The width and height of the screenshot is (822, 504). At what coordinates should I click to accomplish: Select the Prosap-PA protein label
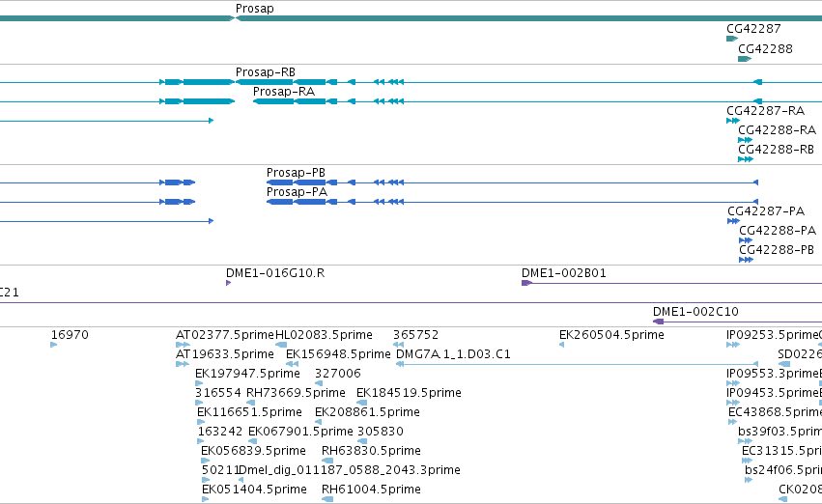pyautogui.click(x=297, y=192)
